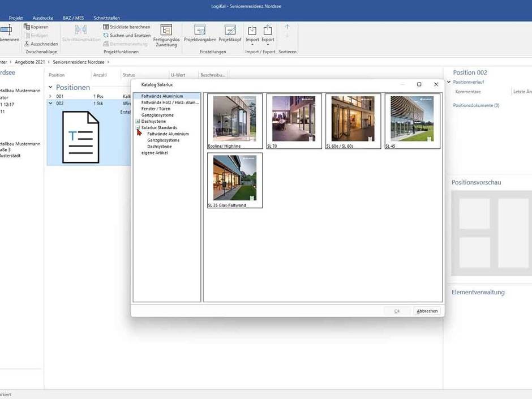This screenshot has height=399, width=532.
Task: Collapse the Solarlux Standards tree node
Action: [138, 128]
